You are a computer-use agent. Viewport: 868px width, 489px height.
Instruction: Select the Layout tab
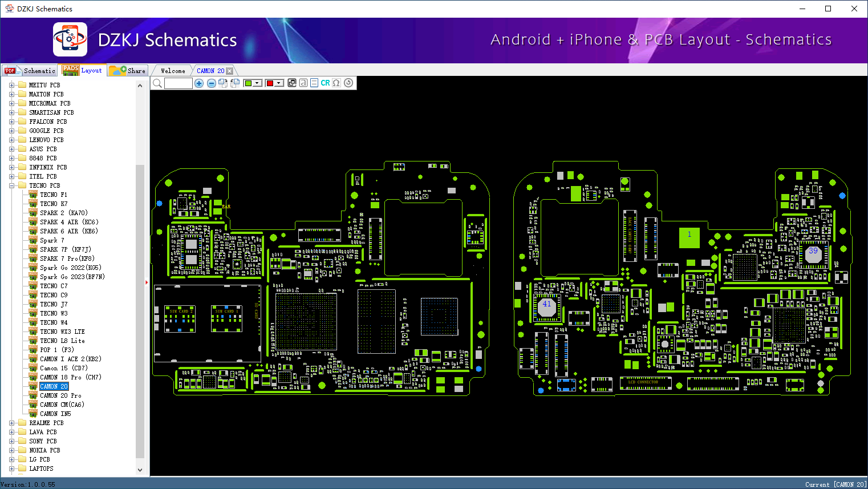click(83, 70)
